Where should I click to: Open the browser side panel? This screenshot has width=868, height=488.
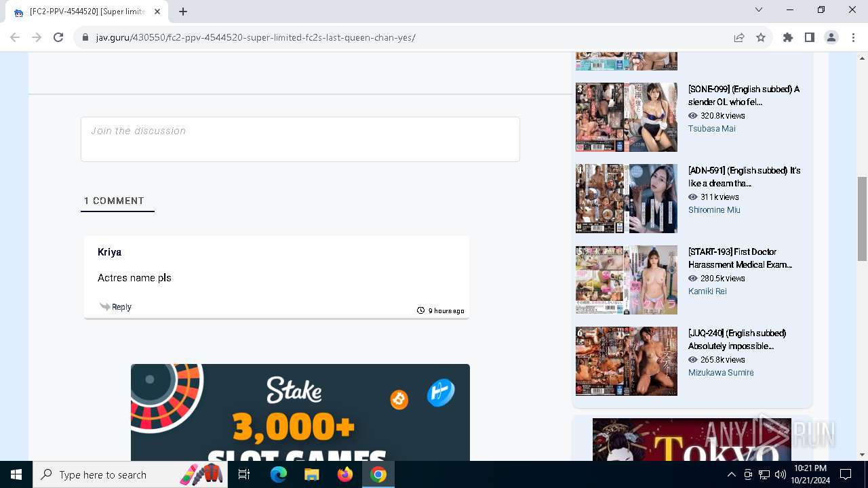(810, 37)
